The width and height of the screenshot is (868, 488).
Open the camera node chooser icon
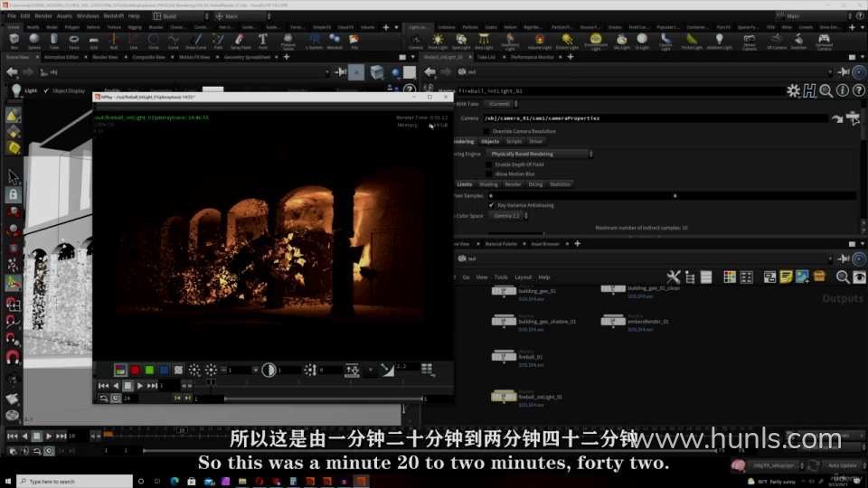coord(853,117)
